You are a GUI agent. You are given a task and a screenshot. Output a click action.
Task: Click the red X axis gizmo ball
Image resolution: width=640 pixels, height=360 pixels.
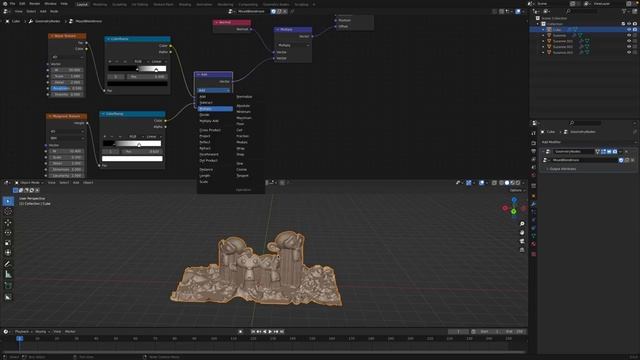click(505, 208)
